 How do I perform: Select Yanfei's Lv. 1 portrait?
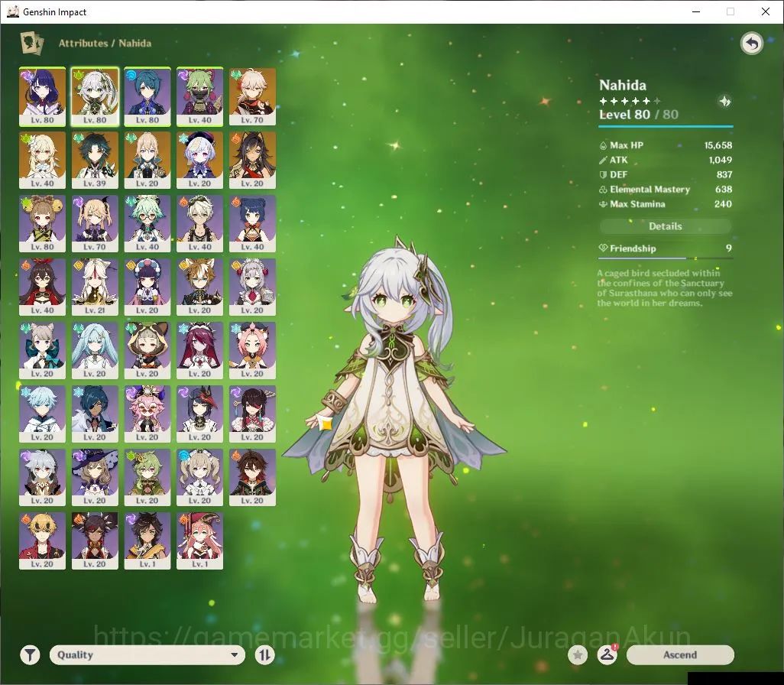[x=200, y=541]
